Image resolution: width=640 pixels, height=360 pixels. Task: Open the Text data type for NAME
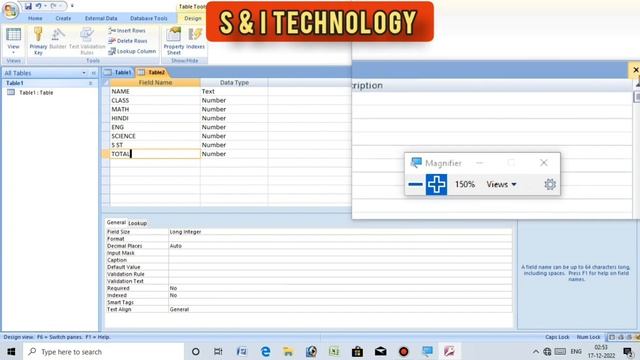(234, 91)
